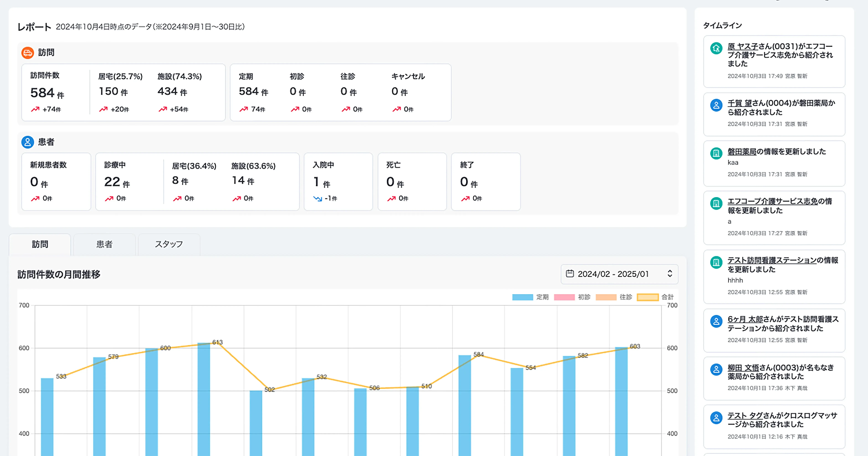The width and height of the screenshot is (868, 456).
Task: Toggle the 往診 orange legend swatch
Action: 606,297
